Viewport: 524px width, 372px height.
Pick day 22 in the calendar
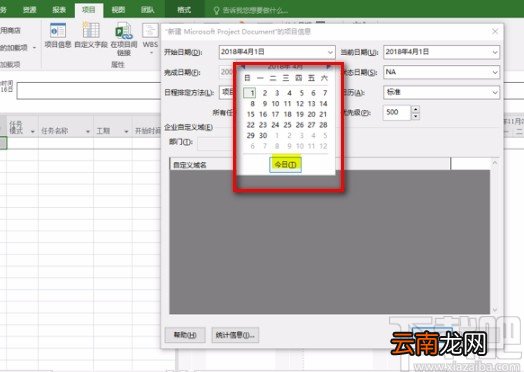(251, 125)
